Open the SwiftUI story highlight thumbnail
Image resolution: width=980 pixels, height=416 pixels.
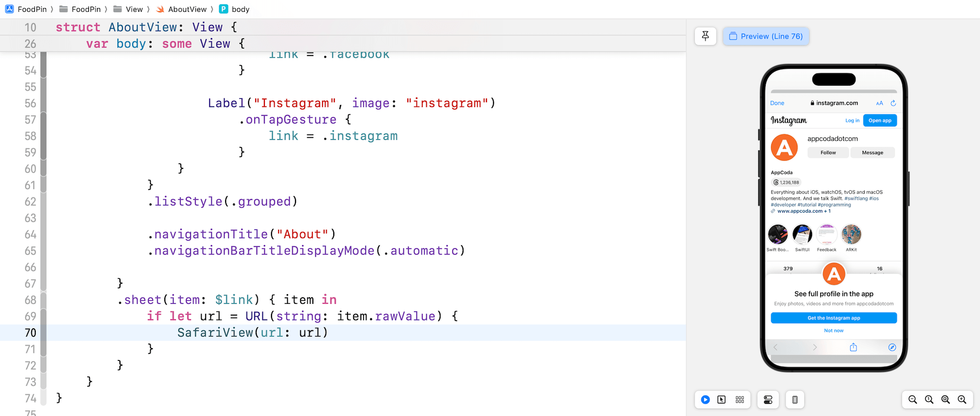tap(802, 235)
